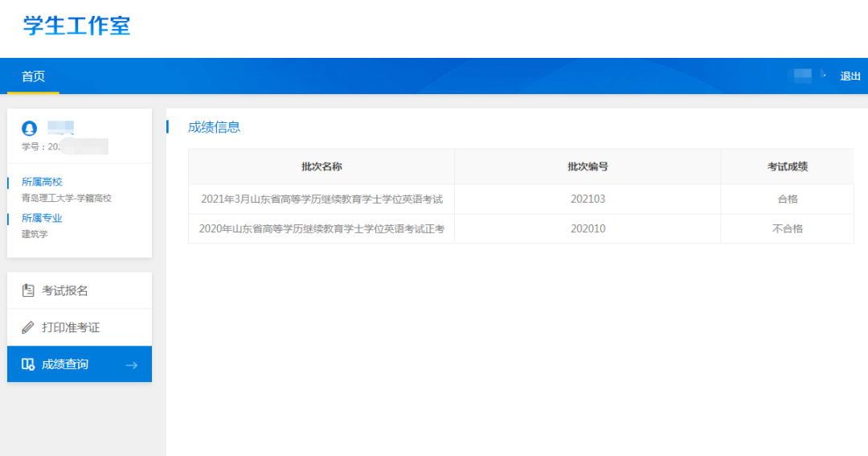Open 打印准考证 menu item

coord(79,327)
